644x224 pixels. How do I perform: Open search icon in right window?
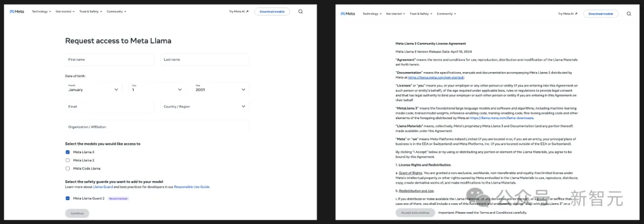pyautogui.click(x=628, y=14)
